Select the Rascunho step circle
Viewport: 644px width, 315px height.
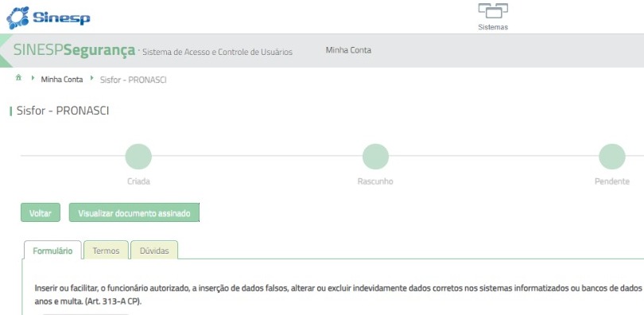pos(375,157)
